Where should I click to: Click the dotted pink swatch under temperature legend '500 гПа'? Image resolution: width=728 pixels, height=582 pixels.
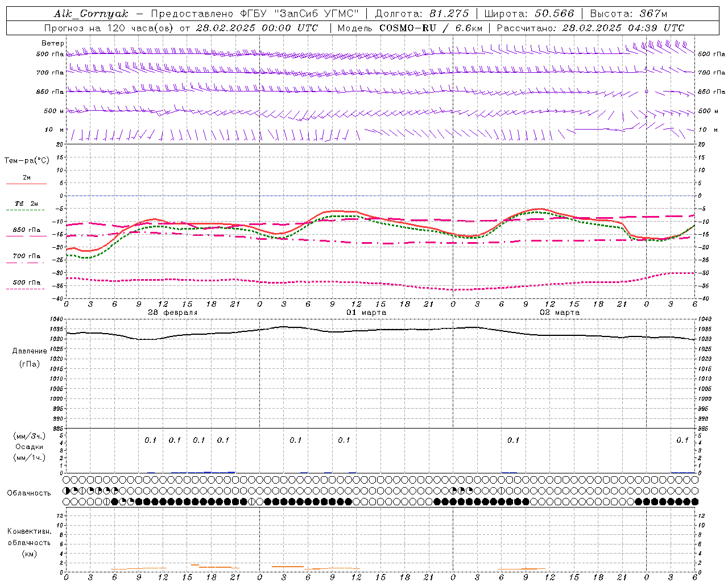(x=26, y=289)
